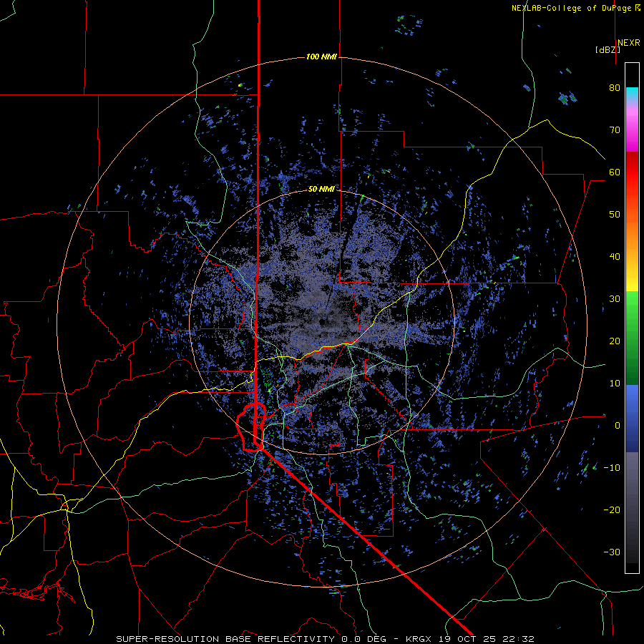Select the "-10" value on the dBZ scale
Image resolution: width=644 pixels, height=644 pixels.
612,468
